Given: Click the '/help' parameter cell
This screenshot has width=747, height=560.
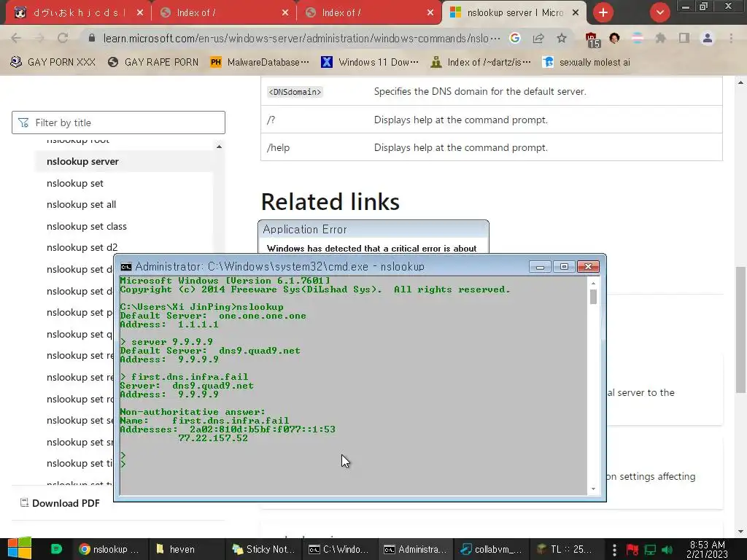Looking at the screenshot, I should click(x=278, y=147).
